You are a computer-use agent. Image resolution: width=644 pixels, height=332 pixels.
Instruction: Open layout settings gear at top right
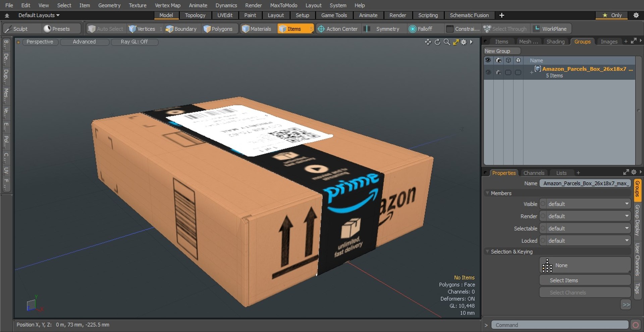636,15
